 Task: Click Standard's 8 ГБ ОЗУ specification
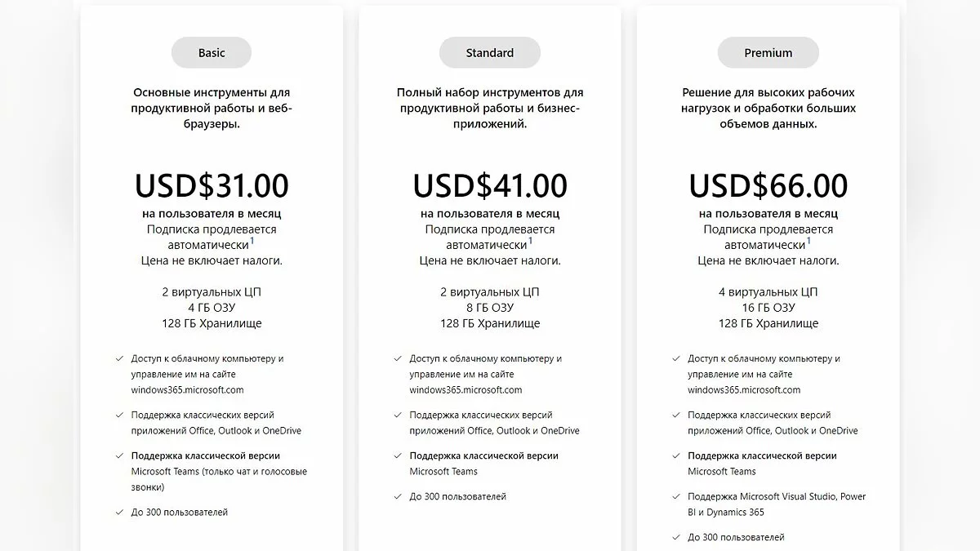[490, 308]
